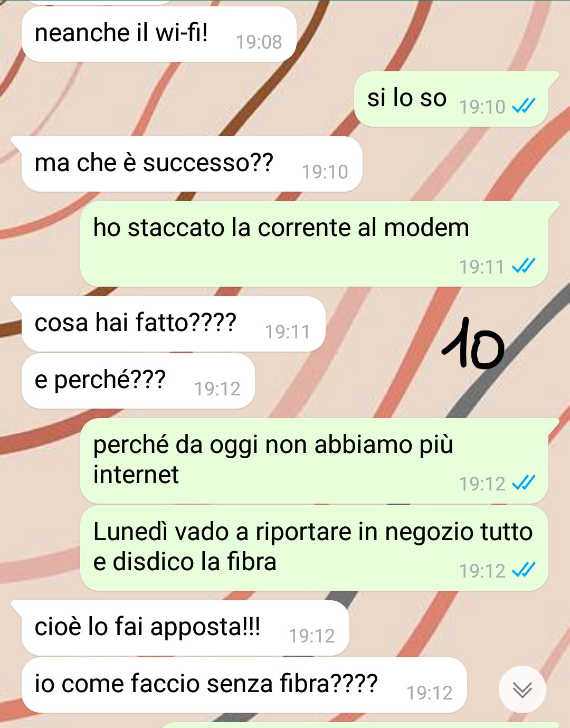This screenshot has height=728, width=570.
Task: Tap the handwritten '10' annotation
Action: click(473, 343)
